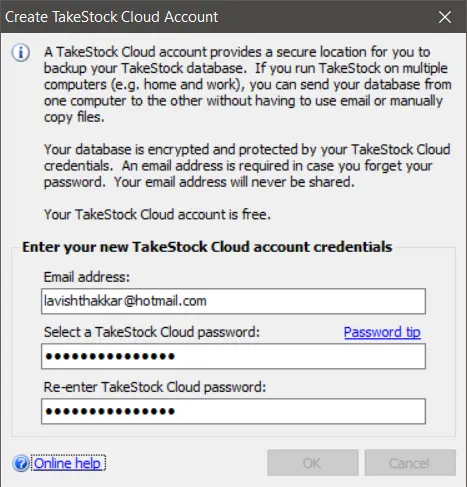Click the "Your TakeStock Cloud account is free" text

pos(157,214)
